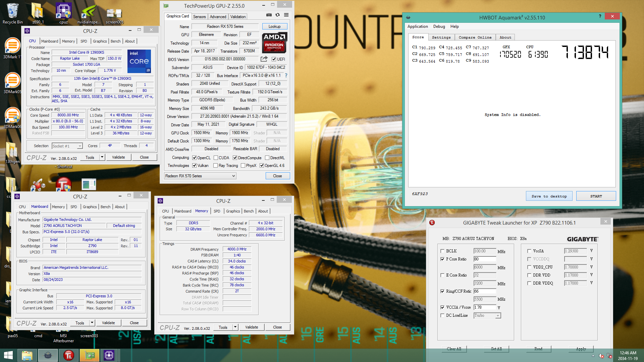The width and height of the screenshot is (644, 362).
Task: Click Save to desktop in Aquamark
Action: click(549, 196)
